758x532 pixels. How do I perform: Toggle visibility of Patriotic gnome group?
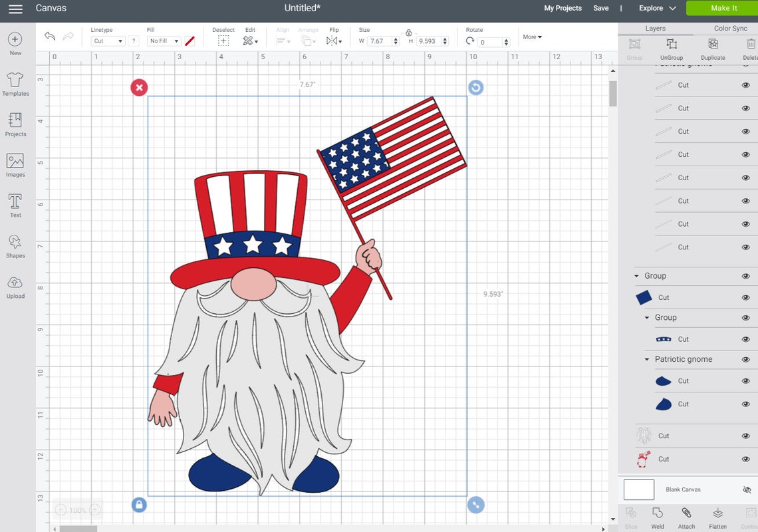[x=746, y=359]
